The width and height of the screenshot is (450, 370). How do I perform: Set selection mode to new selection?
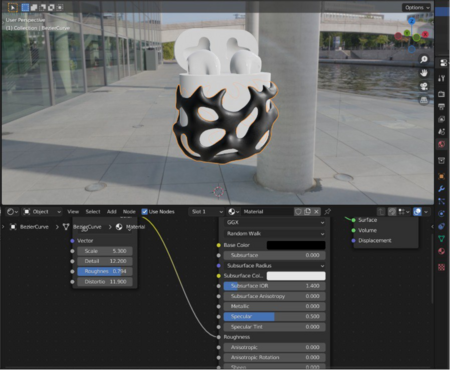pos(25,7)
